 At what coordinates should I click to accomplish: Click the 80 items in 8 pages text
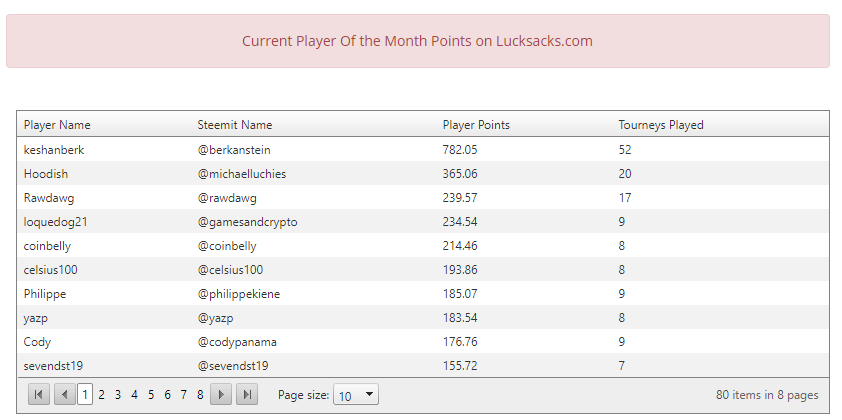click(x=767, y=395)
